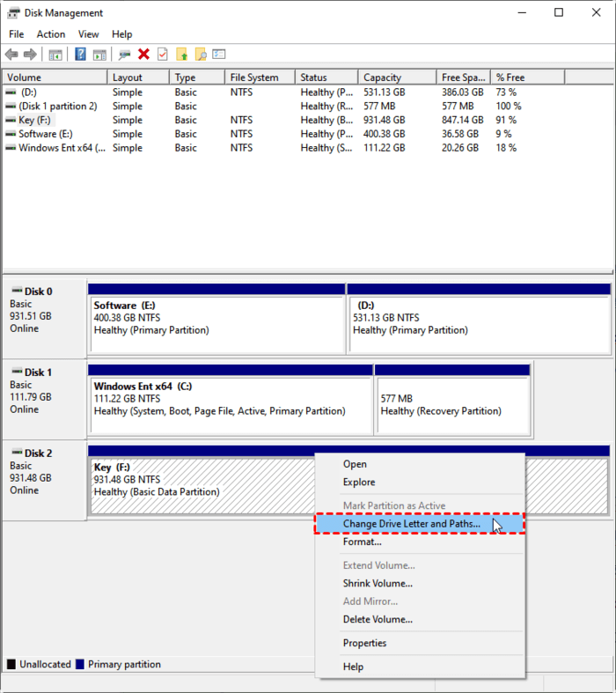The width and height of the screenshot is (616, 693).
Task: Click the Connect drive toolbar icon
Action: [x=125, y=55]
